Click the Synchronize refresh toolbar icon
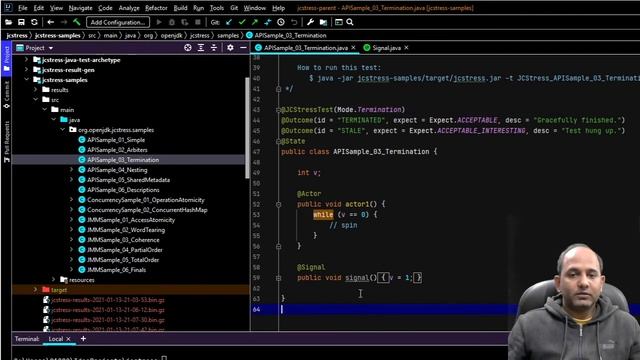Image resolution: width=640 pixels, height=360 pixels. click(34, 22)
